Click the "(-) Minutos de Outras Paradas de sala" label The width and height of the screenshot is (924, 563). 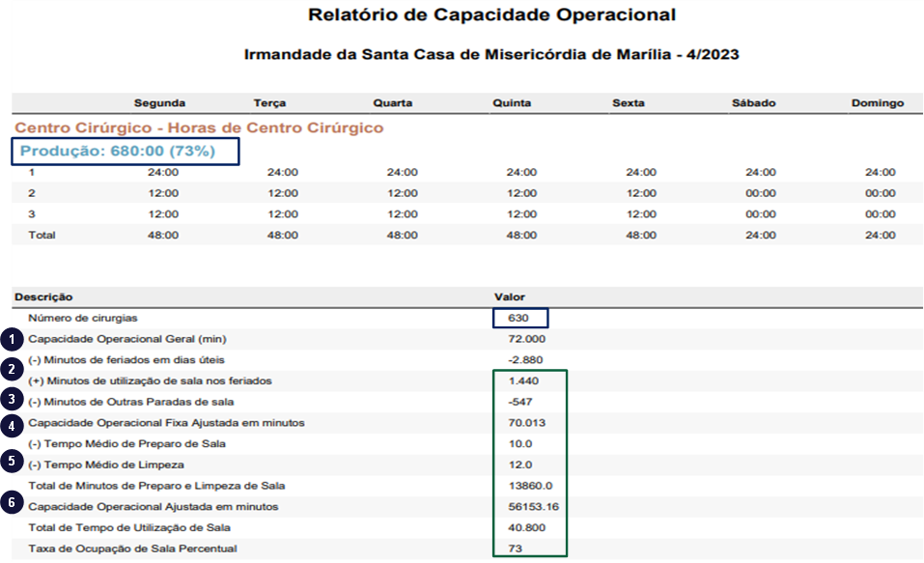130,402
